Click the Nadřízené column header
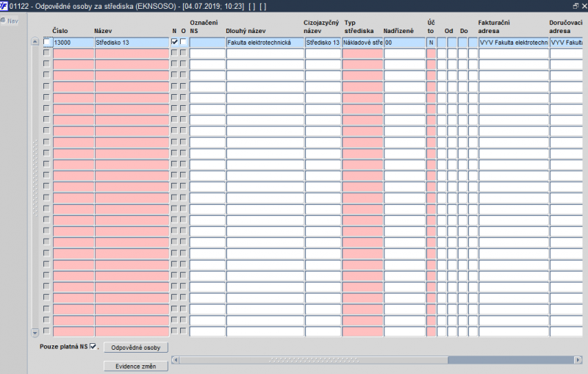588x374 pixels. click(398, 31)
